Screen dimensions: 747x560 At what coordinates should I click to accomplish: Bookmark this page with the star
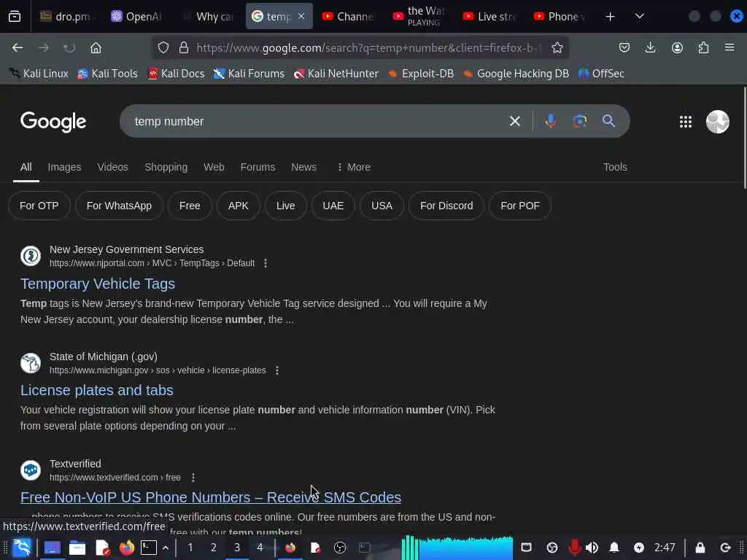tap(557, 47)
